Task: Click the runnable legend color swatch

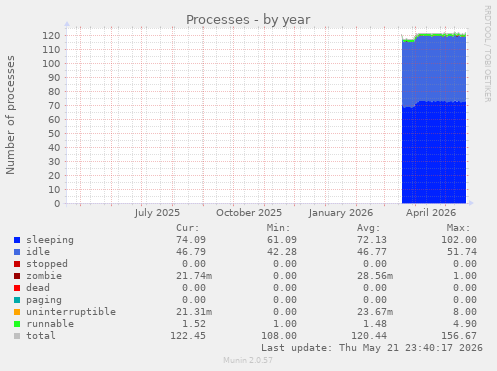Action: coord(17,324)
